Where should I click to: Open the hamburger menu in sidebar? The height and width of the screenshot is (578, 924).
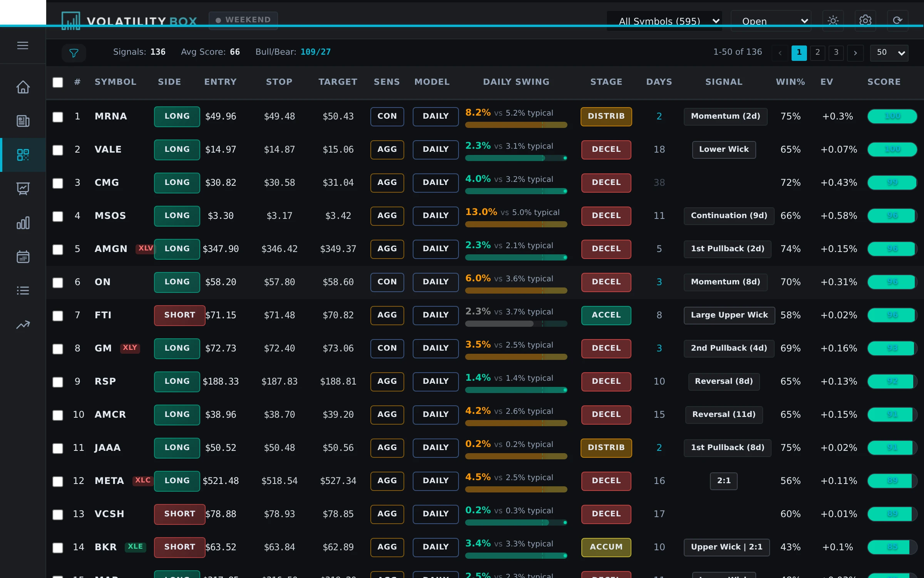(x=23, y=45)
